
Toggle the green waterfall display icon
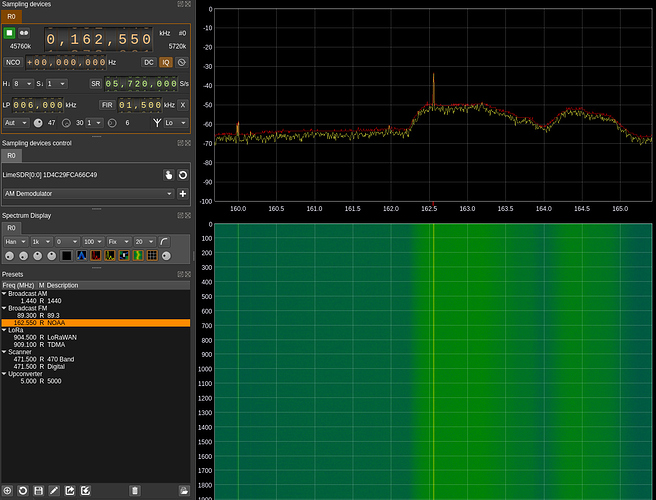tap(138, 256)
